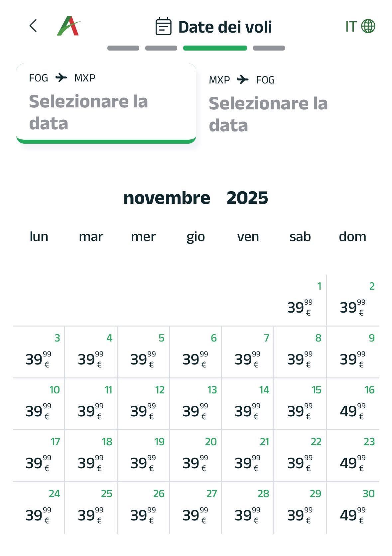The height and width of the screenshot is (556, 392).
Task: Tap the calendar icon beside Date dei voli
Action: point(164,27)
